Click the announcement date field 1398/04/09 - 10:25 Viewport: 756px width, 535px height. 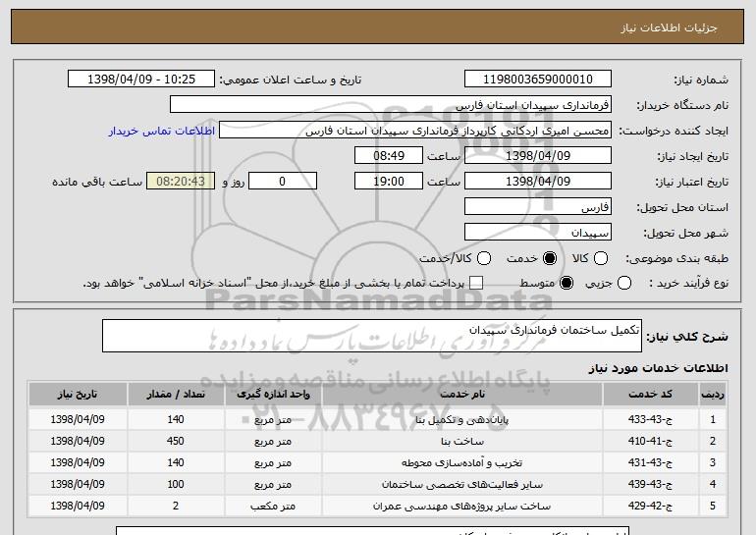(141, 80)
